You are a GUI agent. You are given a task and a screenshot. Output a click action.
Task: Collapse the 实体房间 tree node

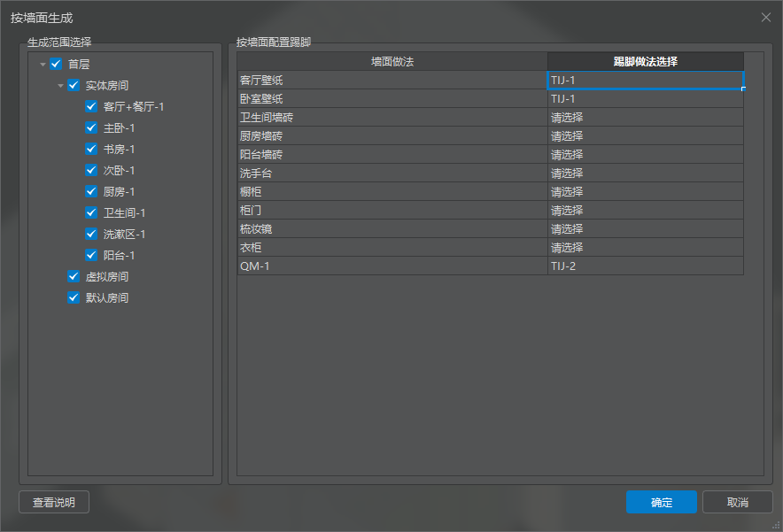tap(60, 86)
